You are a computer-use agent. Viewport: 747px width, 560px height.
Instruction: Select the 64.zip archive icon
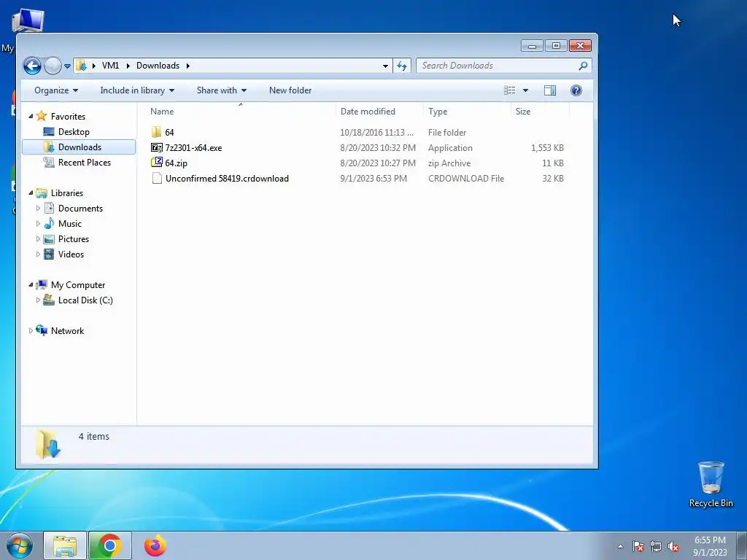[156, 163]
